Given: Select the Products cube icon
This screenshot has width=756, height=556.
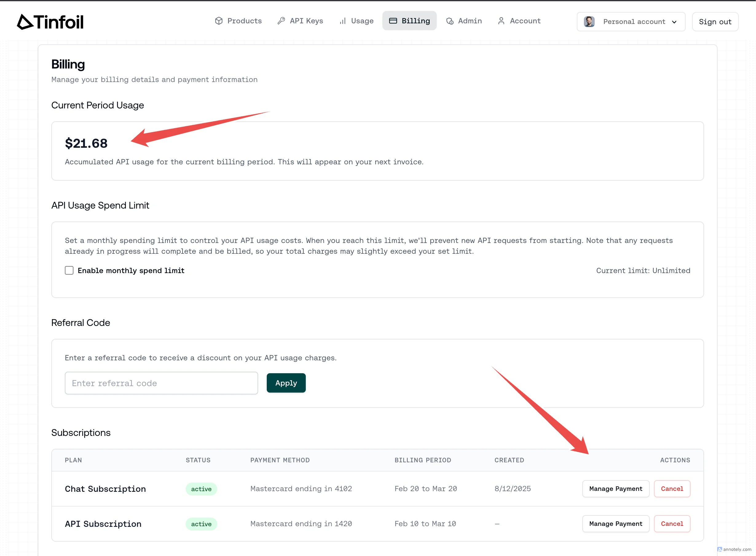Looking at the screenshot, I should pos(219,21).
